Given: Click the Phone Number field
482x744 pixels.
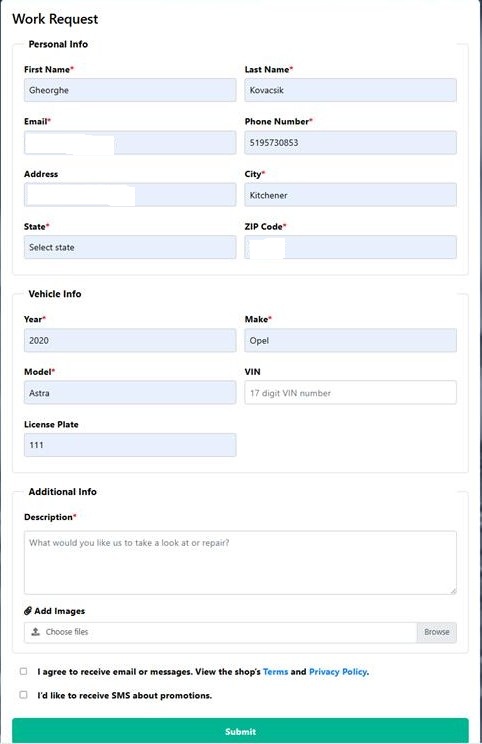Looking at the screenshot, I should [351, 143].
